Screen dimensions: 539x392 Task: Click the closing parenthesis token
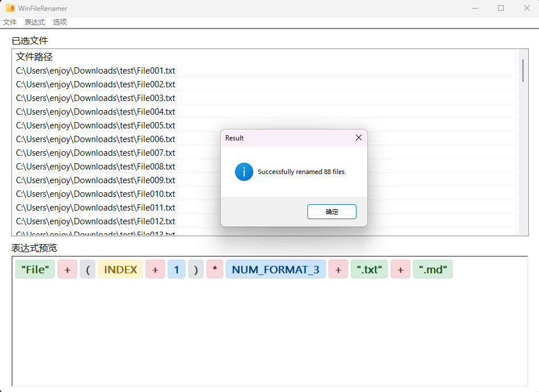[x=196, y=269]
